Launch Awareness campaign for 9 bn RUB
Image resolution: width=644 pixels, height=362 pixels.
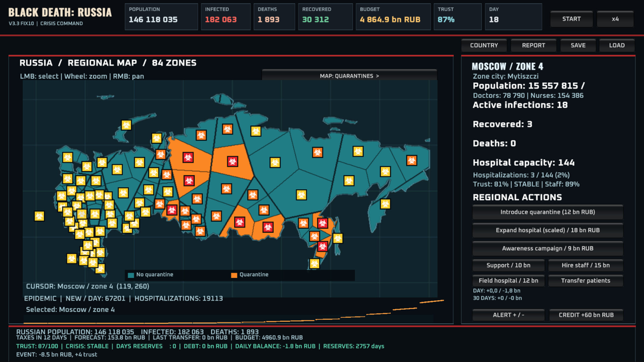pyautogui.click(x=547, y=248)
